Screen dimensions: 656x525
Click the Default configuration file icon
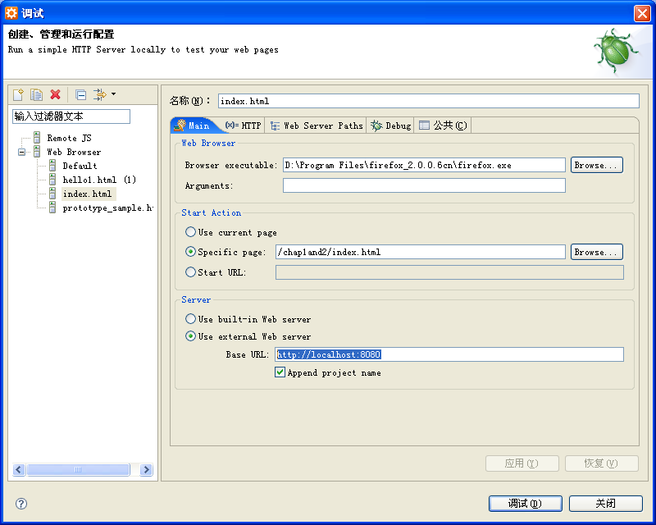tap(52, 166)
